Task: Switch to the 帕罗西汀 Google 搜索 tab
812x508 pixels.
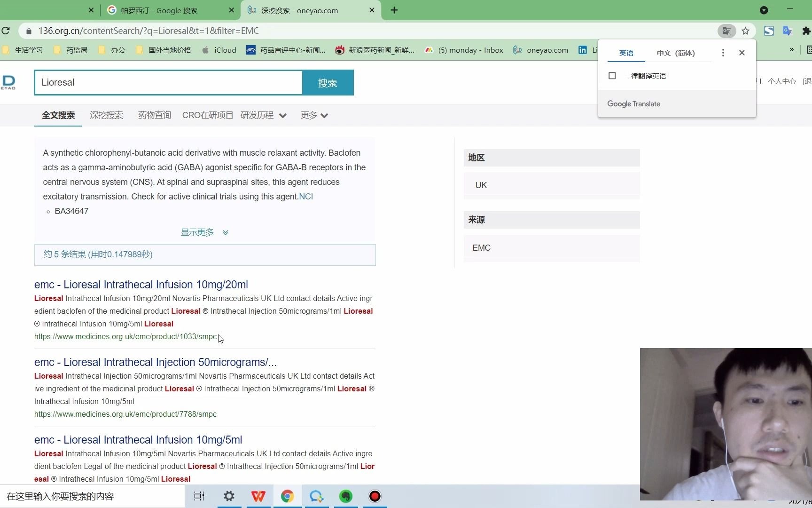Action: coord(169,10)
